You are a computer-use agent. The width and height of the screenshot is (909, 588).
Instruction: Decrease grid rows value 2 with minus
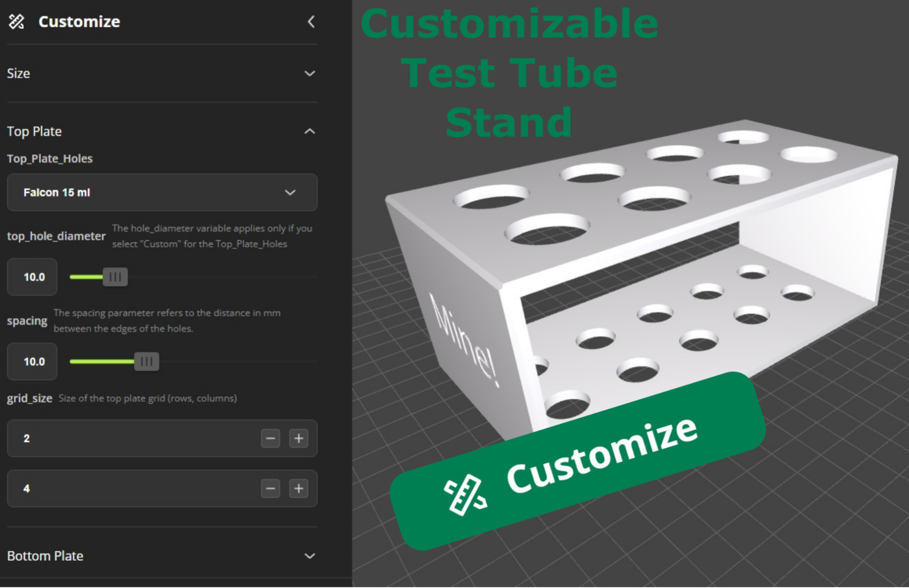270,438
